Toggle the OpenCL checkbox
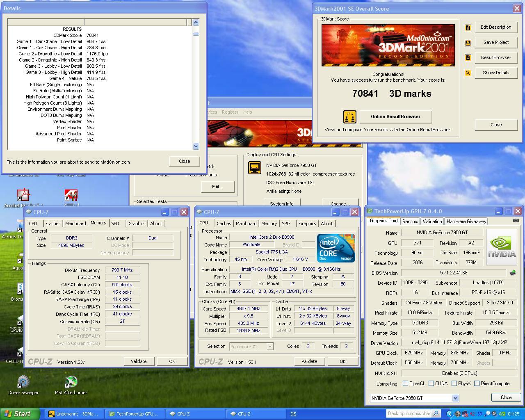Screen dimensions: 525x420 click(405, 383)
